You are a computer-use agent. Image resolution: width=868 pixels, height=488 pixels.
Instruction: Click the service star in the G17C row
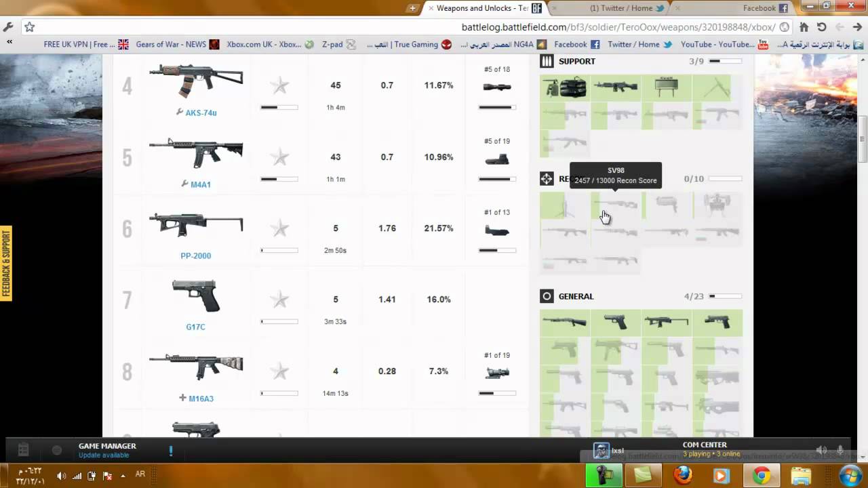click(279, 300)
